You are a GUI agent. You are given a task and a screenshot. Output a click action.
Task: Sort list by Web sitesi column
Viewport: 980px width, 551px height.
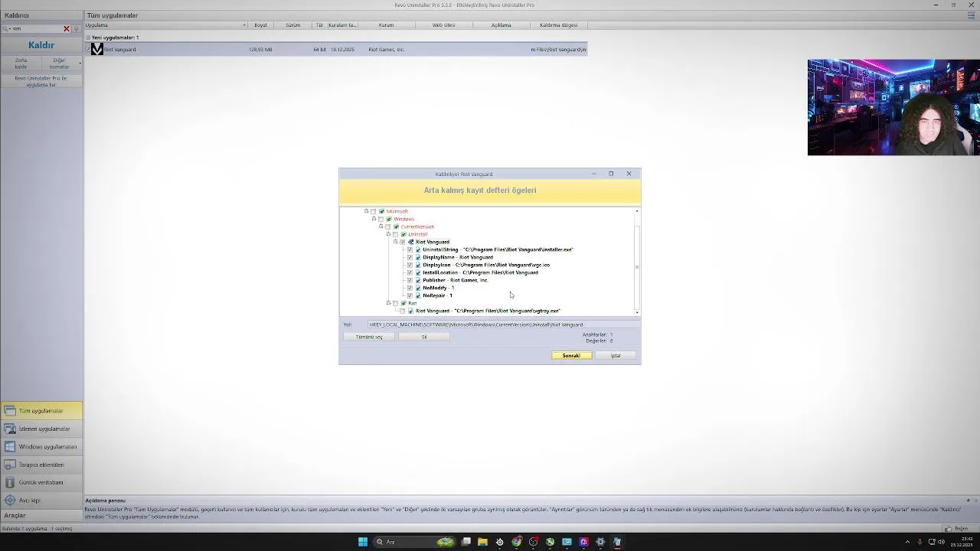(443, 25)
